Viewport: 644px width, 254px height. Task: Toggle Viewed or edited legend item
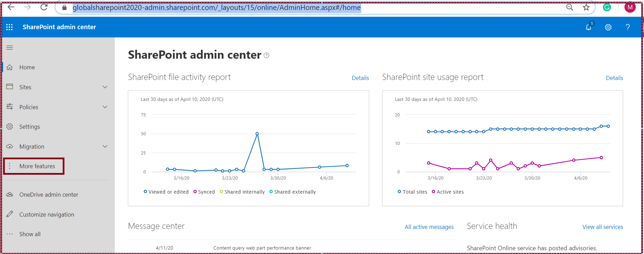click(x=166, y=192)
